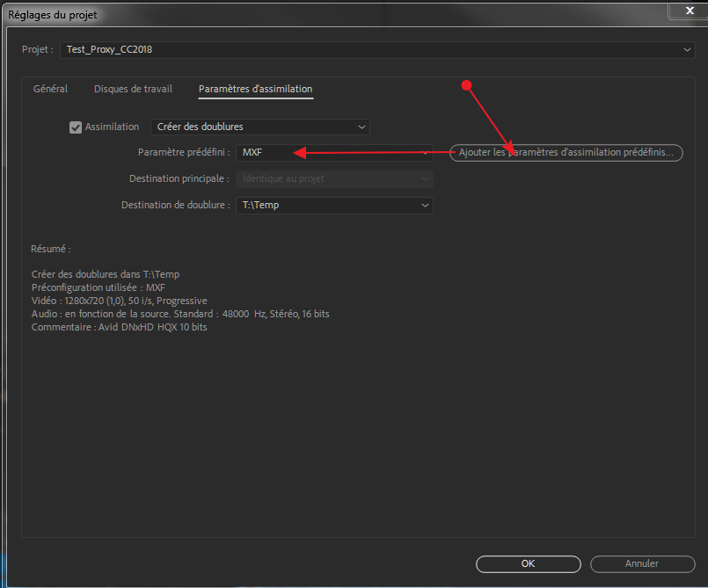Click the 'Vidéo : 1280x720' summary line

(120, 301)
